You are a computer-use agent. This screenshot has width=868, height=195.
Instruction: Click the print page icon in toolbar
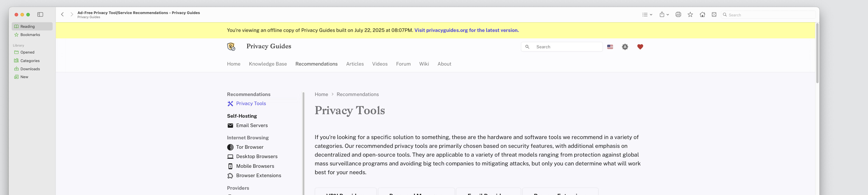tap(678, 15)
